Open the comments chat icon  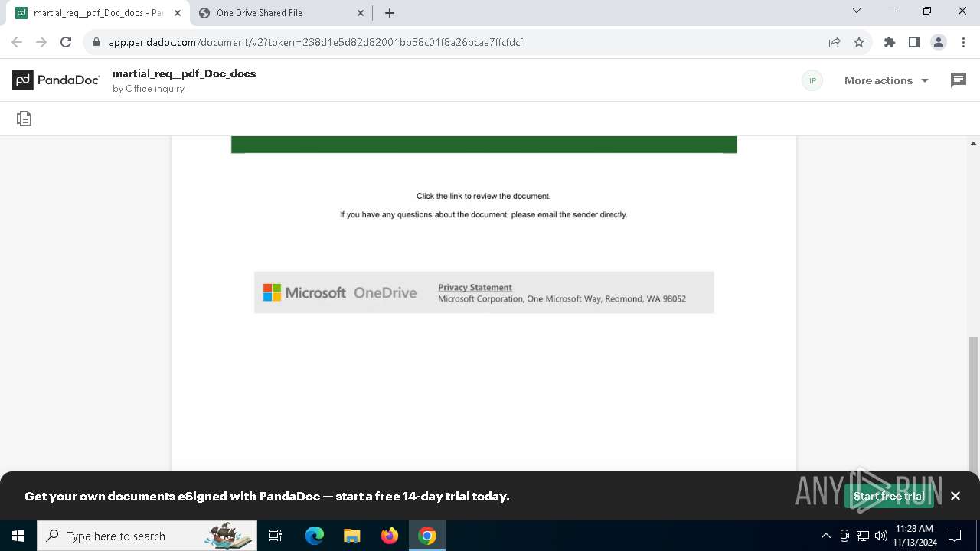[958, 80]
